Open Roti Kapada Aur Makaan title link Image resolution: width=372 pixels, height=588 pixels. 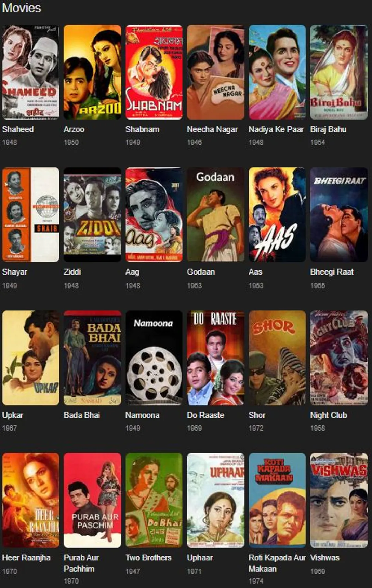point(277,563)
